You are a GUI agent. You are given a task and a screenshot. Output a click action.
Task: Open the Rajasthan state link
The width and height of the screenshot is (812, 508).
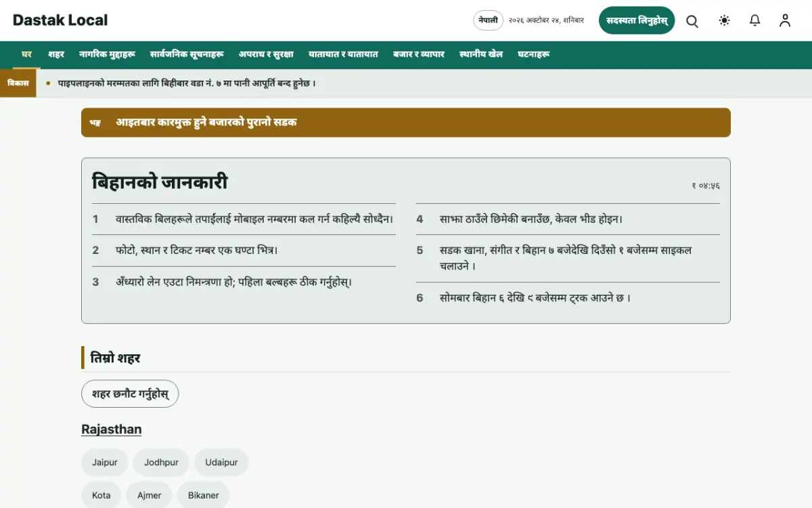(x=112, y=429)
